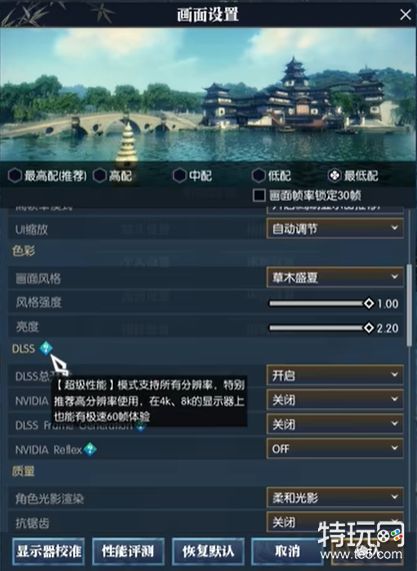Click the diamond icon beside DLSS Frame Generation
The width and height of the screenshot is (417, 571).
[141, 427]
